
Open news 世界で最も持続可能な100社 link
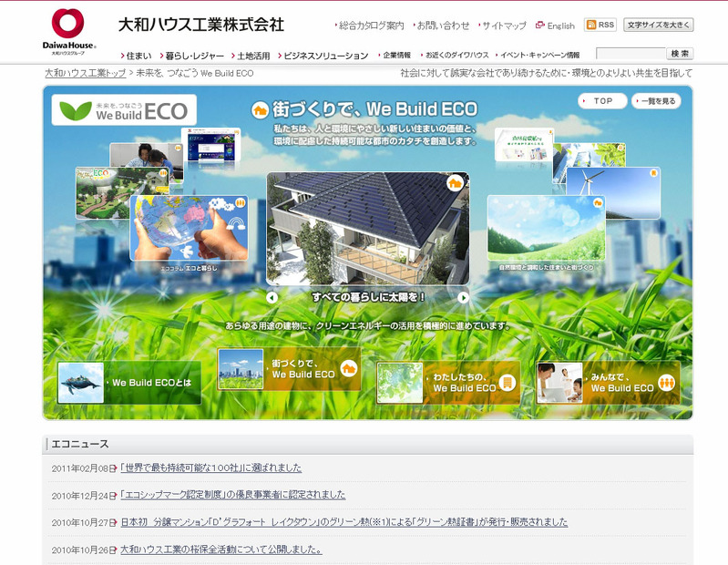point(210,468)
